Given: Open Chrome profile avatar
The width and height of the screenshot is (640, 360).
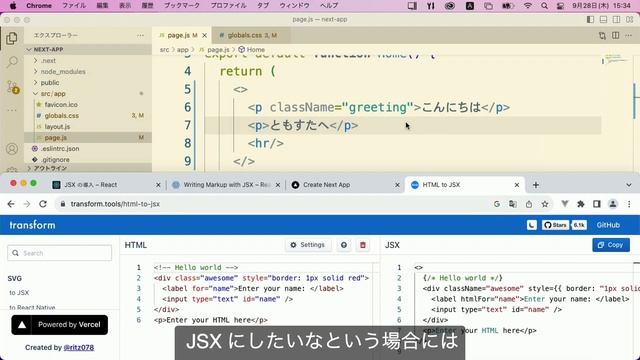Looking at the screenshot, I should click(613, 204).
